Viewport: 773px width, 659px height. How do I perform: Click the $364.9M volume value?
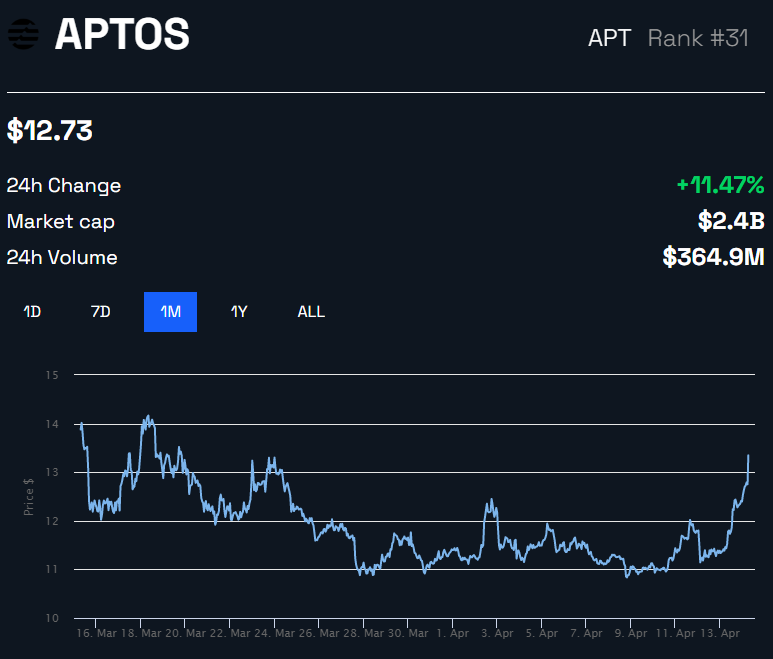coord(713,257)
